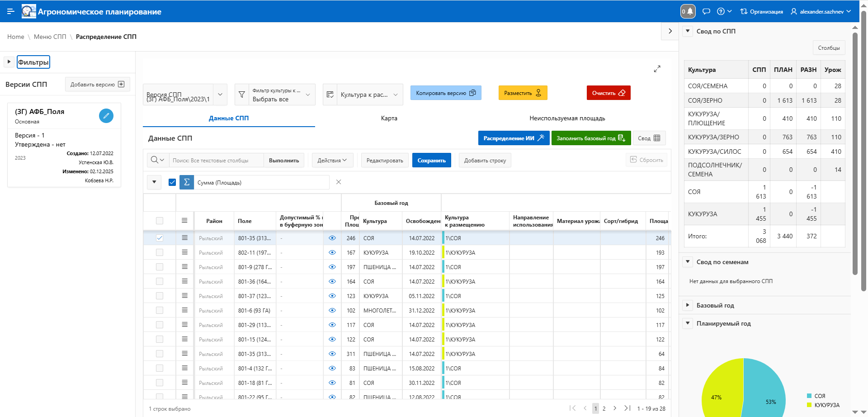This screenshot has height=417, width=868.
Task: Toggle eye icon for field 801-9 row
Action: (x=332, y=267)
